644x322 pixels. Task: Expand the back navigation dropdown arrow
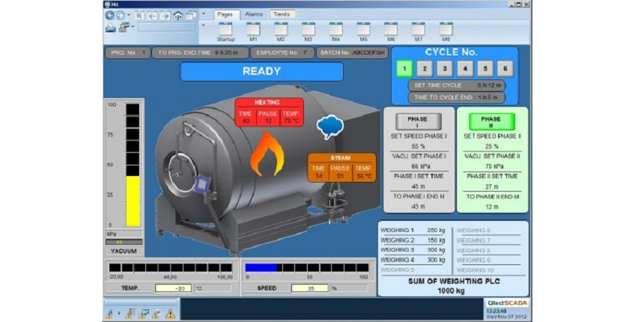pos(129,15)
